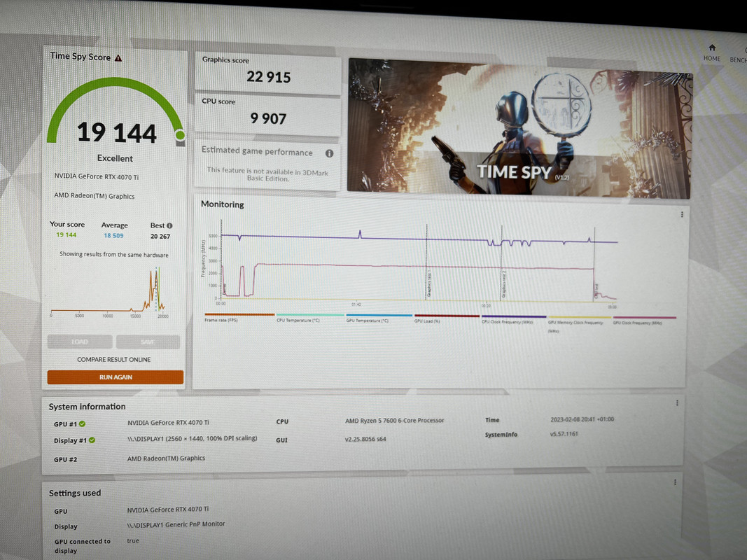The image size is (747, 560).
Task: Click the green check icon next to GPU #1
Action: pyautogui.click(x=83, y=423)
